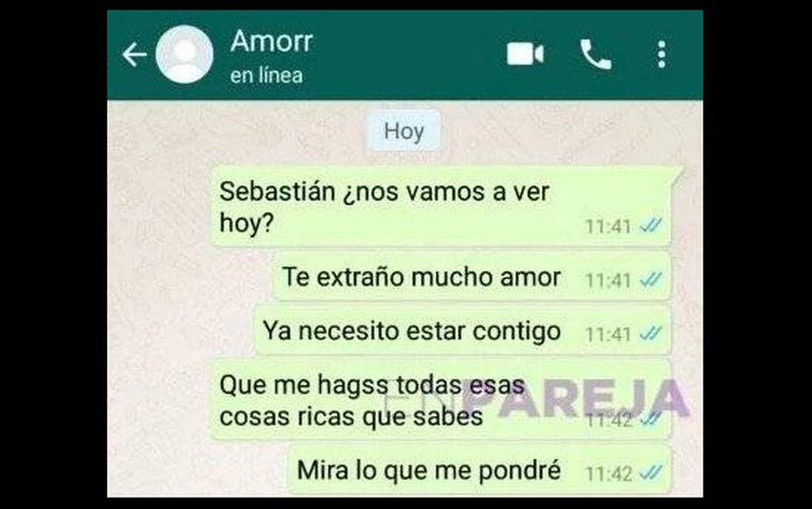Select the 'Que me hagss todas esas' message
This screenshot has height=509, width=812.
pyautogui.click(x=441, y=400)
